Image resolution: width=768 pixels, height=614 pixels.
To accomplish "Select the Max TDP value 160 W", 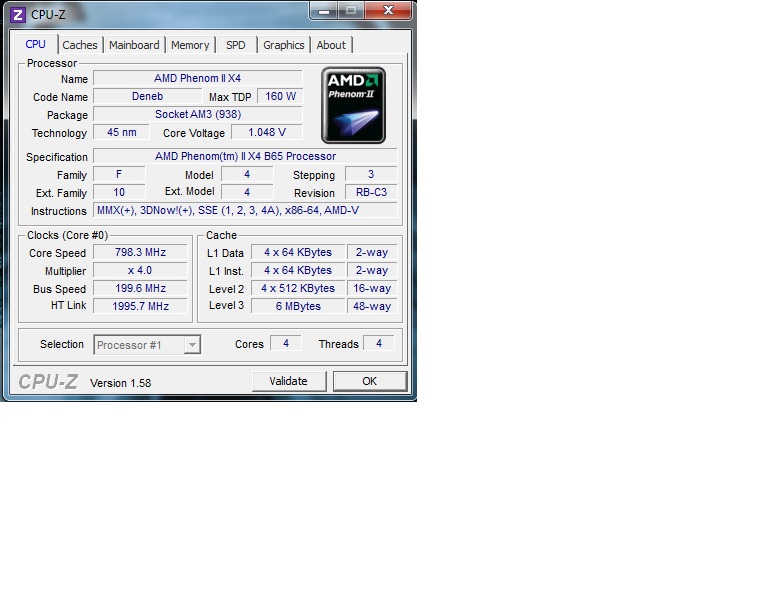I will click(x=280, y=96).
